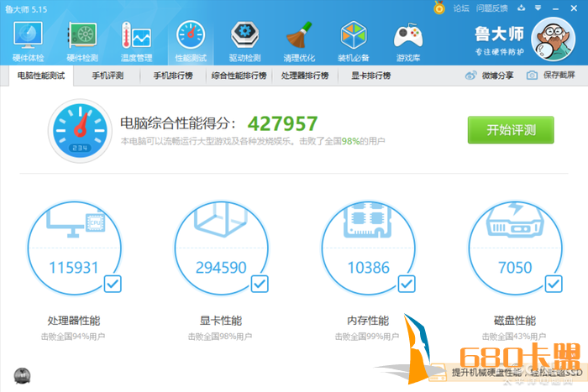Click 保存截屏 save screenshot text
588x392 pixels.
click(559, 76)
